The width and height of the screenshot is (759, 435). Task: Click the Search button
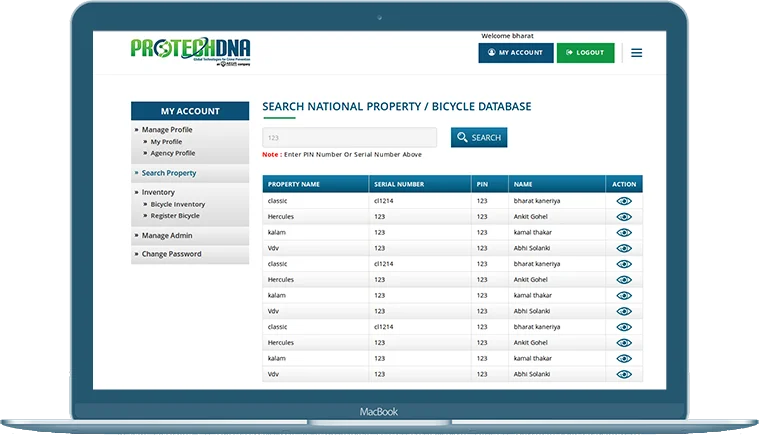pos(479,137)
